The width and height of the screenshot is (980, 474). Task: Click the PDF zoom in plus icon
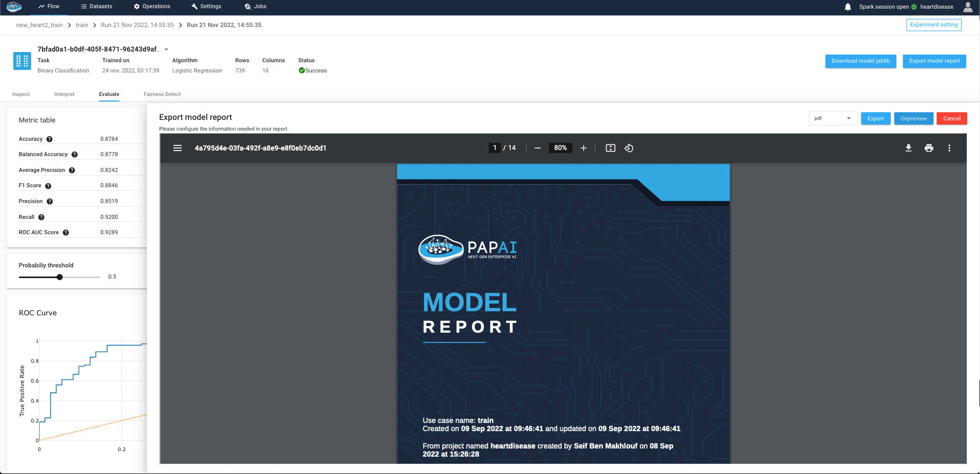584,148
